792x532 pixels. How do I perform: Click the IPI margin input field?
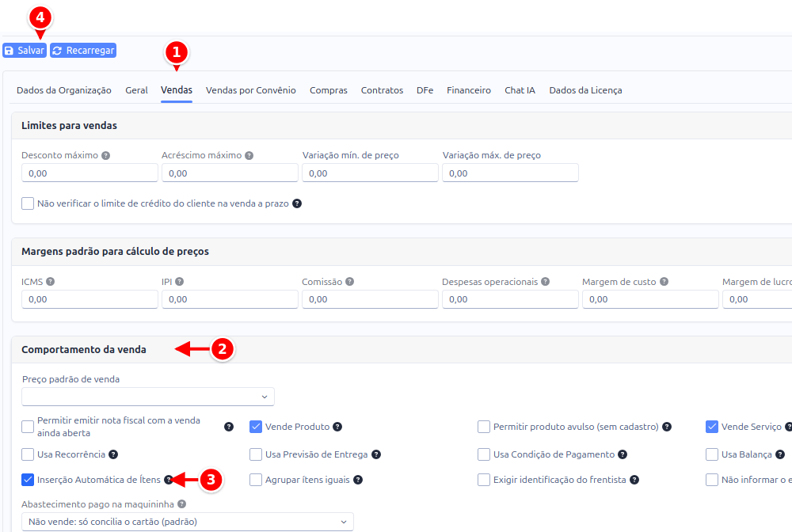coord(230,299)
